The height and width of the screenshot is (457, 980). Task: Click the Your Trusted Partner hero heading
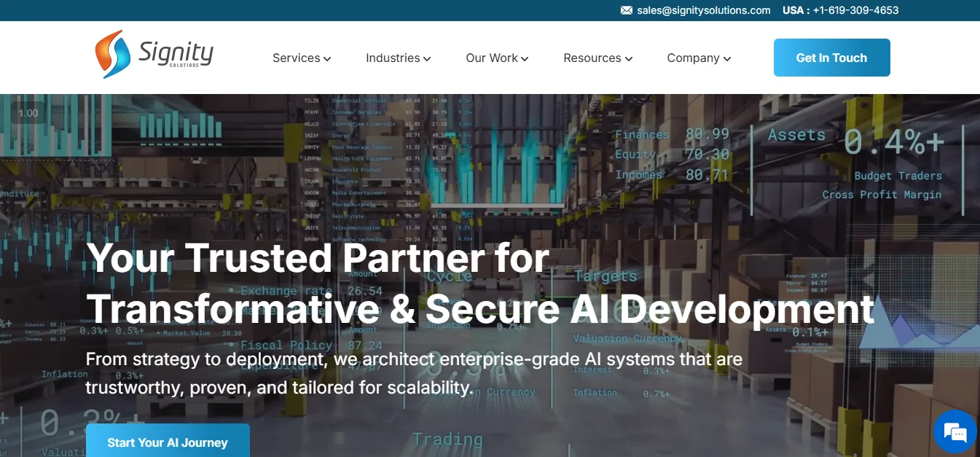tap(480, 283)
